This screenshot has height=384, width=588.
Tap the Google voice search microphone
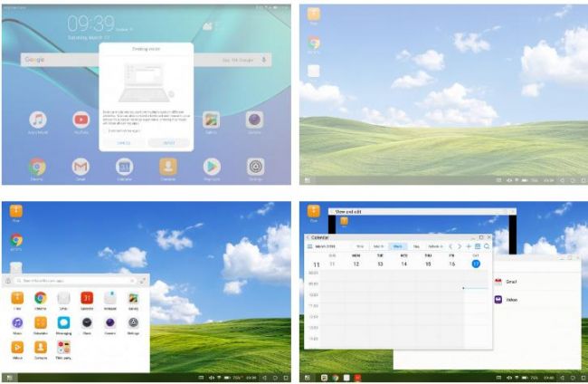[x=264, y=60]
